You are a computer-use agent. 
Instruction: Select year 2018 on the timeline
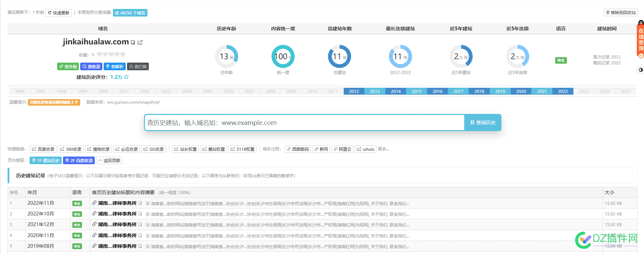479,91
